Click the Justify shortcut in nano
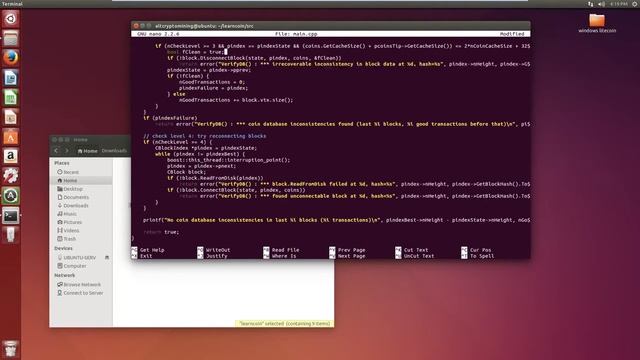Viewport: 640px width, 360px height. (x=212, y=256)
